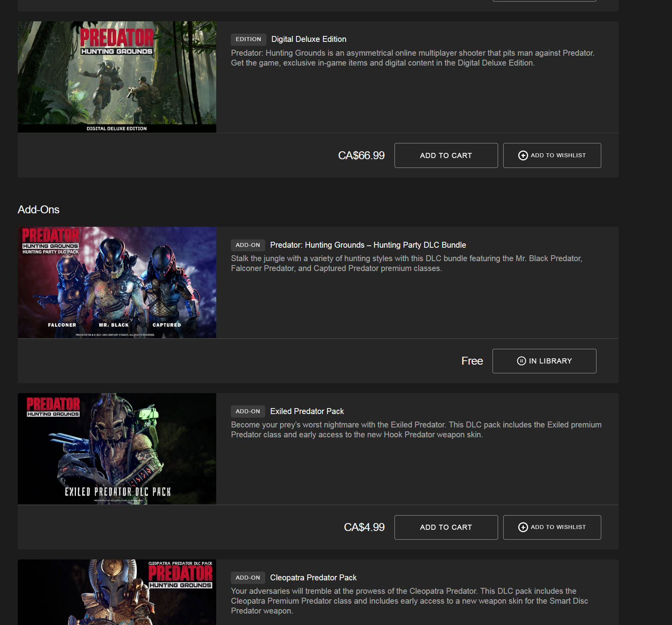Click the Add-Ons section heading
Screen dimensions: 672x625
pyautogui.click(x=39, y=210)
